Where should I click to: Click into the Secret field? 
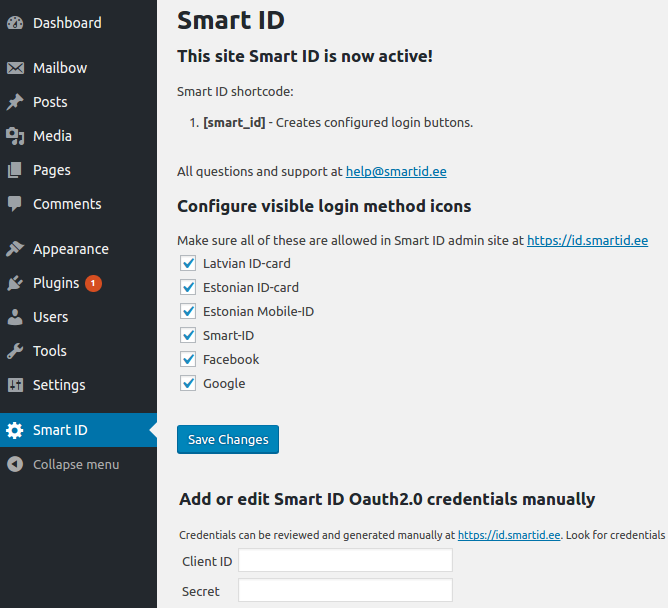pos(346,590)
